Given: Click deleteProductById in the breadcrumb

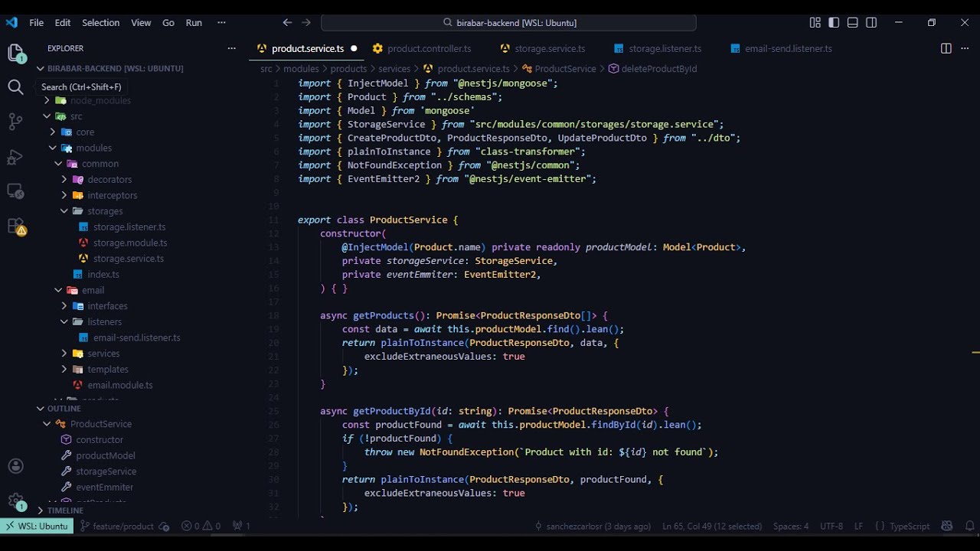Looking at the screenshot, I should click(x=659, y=69).
